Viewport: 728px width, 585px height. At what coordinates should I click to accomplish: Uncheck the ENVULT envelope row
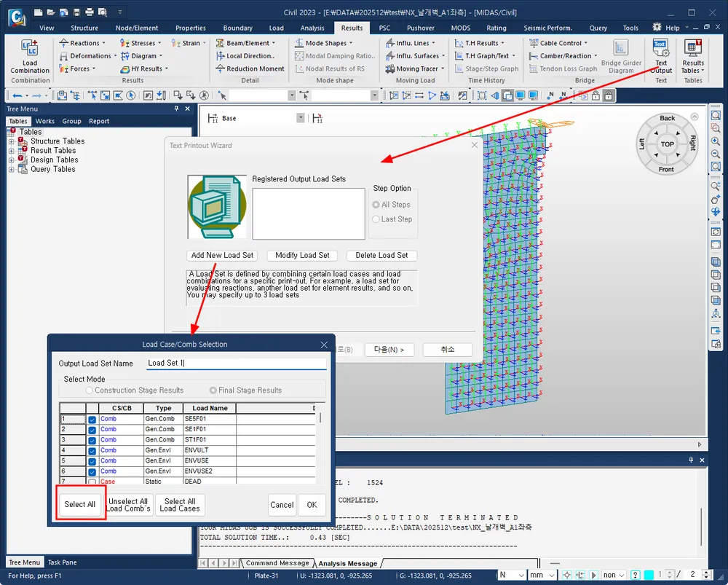92,451
